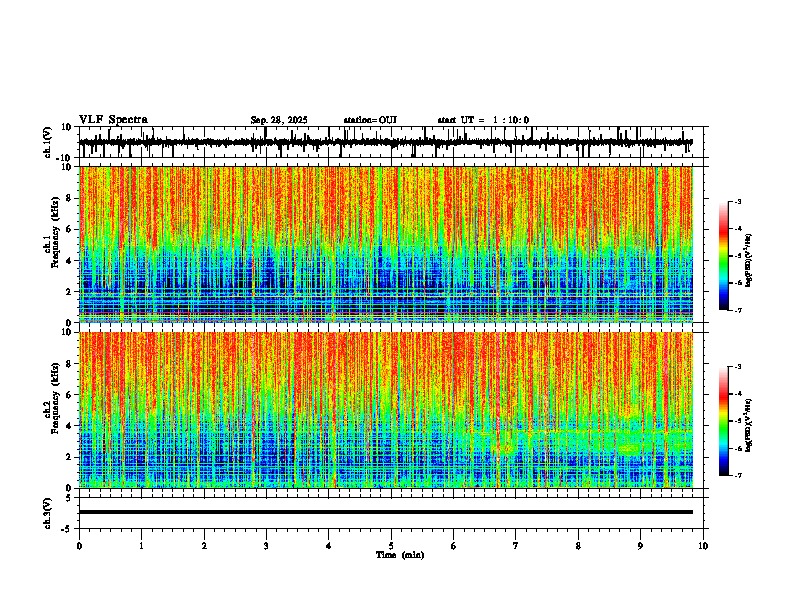Select the ch.2 color bar "log(PSD)" label
Image resolution: width=792 pixels, height=612 pixels.
point(749,425)
